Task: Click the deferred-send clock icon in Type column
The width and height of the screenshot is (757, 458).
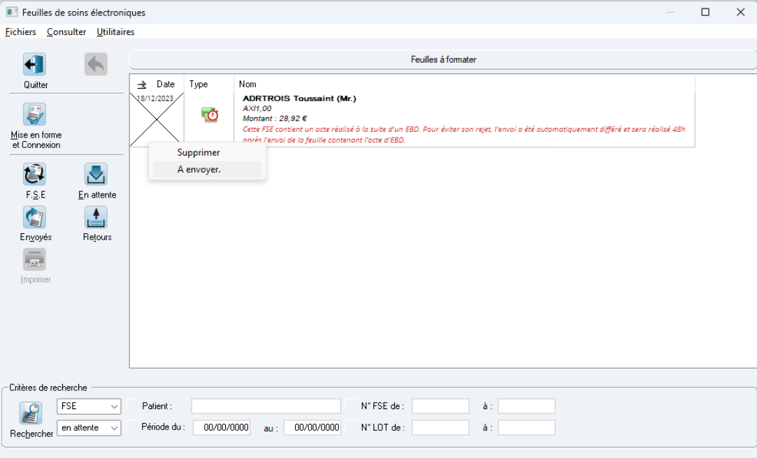Action: (209, 115)
